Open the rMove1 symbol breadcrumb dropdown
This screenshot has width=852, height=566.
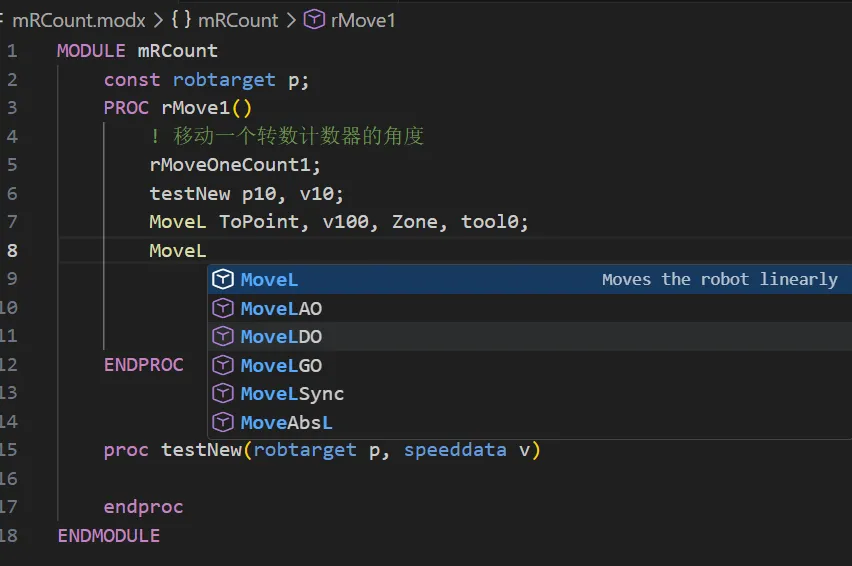tap(363, 19)
